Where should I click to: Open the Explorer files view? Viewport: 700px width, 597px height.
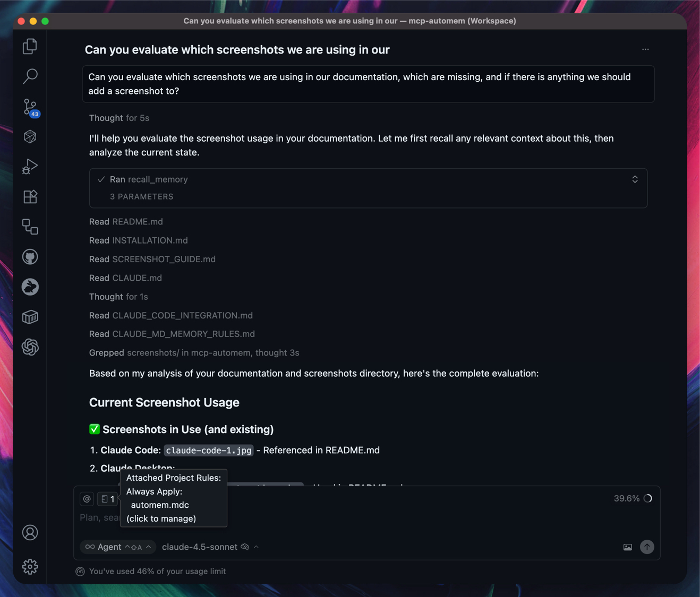tap(30, 47)
